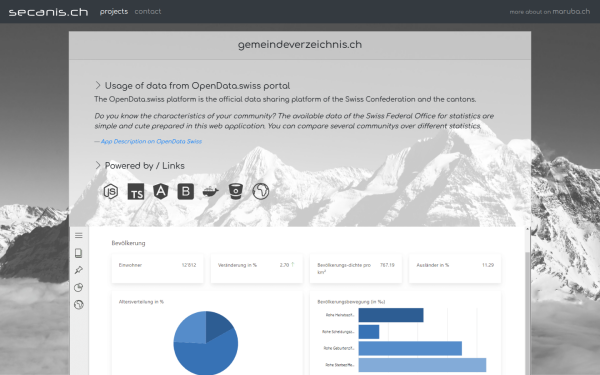Click the TypeScript icon
Screen dimensions: 600x375
click(135, 191)
